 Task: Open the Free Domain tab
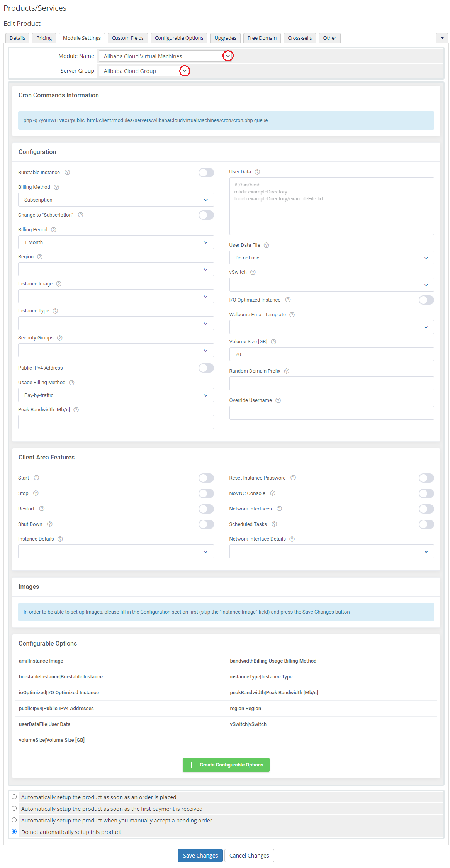[262, 38]
